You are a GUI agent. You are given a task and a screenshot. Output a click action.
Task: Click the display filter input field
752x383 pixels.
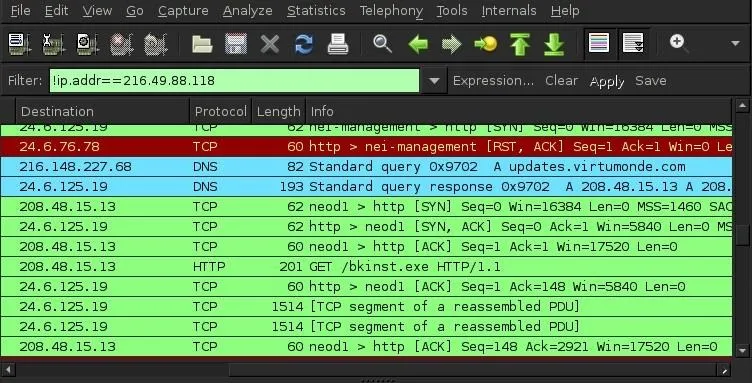tap(235, 81)
